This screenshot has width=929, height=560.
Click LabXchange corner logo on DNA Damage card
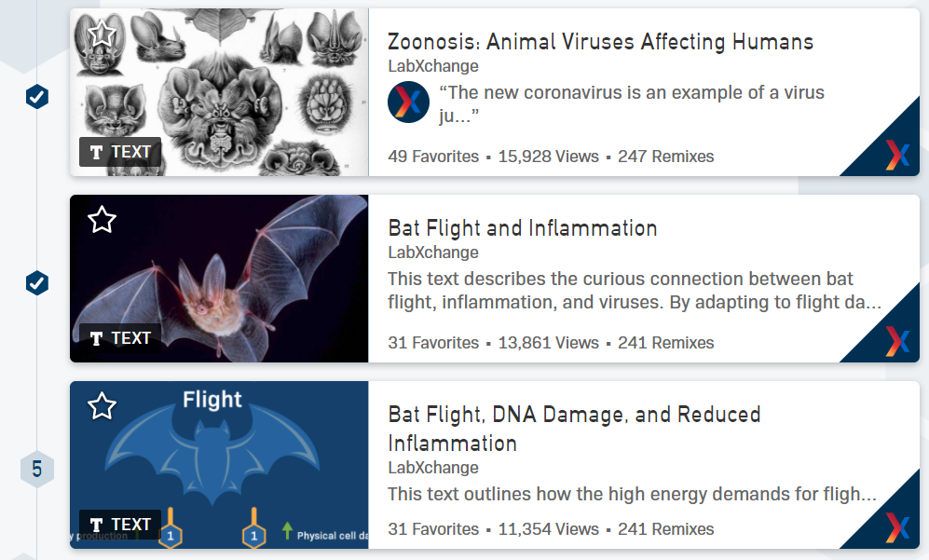pos(896,526)
